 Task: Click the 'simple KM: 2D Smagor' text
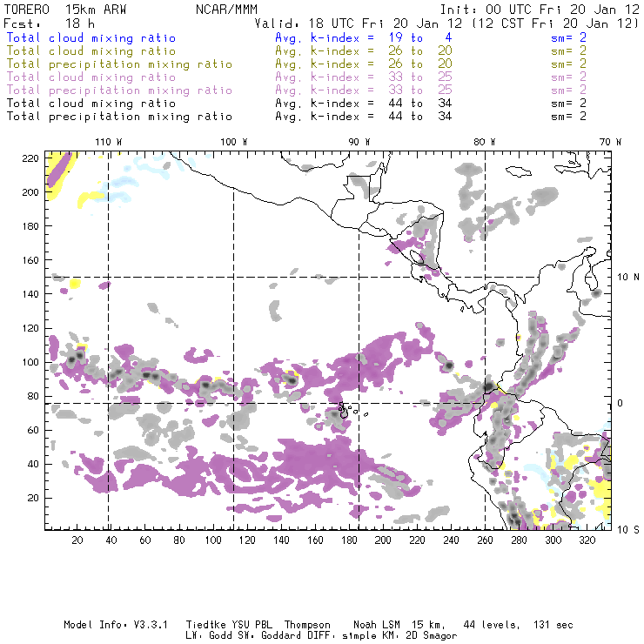click(x=399, y=636)
